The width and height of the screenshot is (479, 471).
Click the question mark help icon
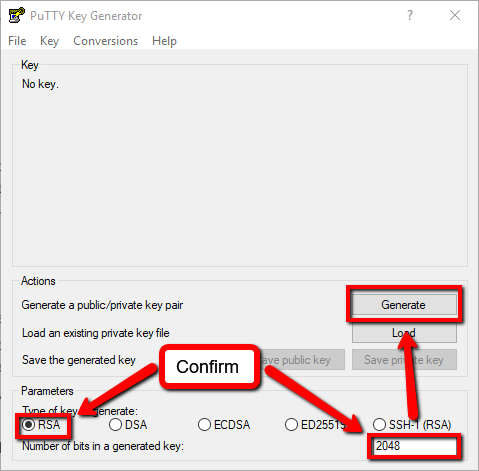pos(410,15)
